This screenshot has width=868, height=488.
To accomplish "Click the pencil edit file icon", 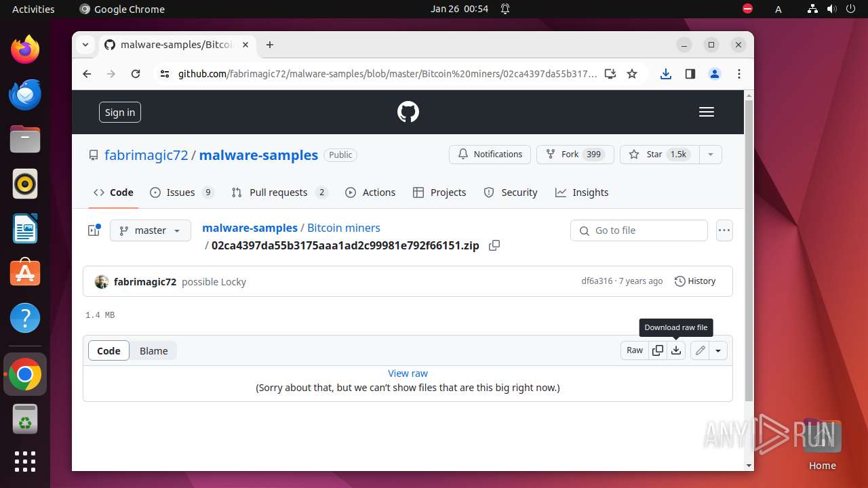I will click(700, 350).
